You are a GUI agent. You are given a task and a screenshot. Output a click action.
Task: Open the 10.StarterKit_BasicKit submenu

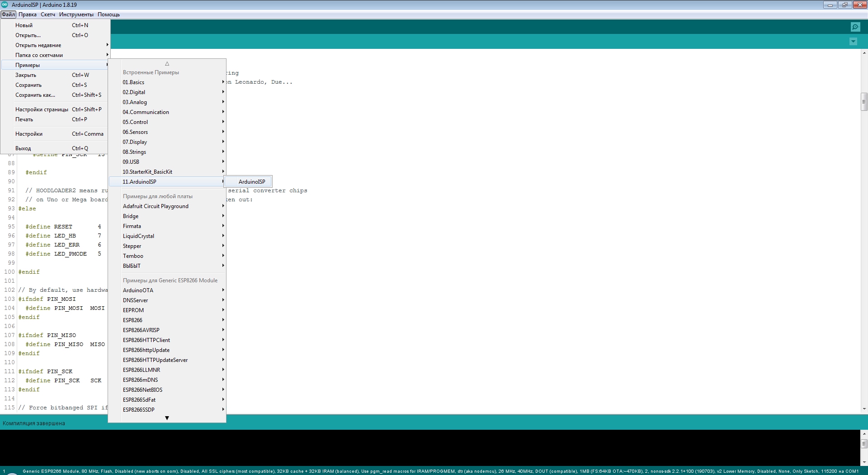[x=167, y=172]
